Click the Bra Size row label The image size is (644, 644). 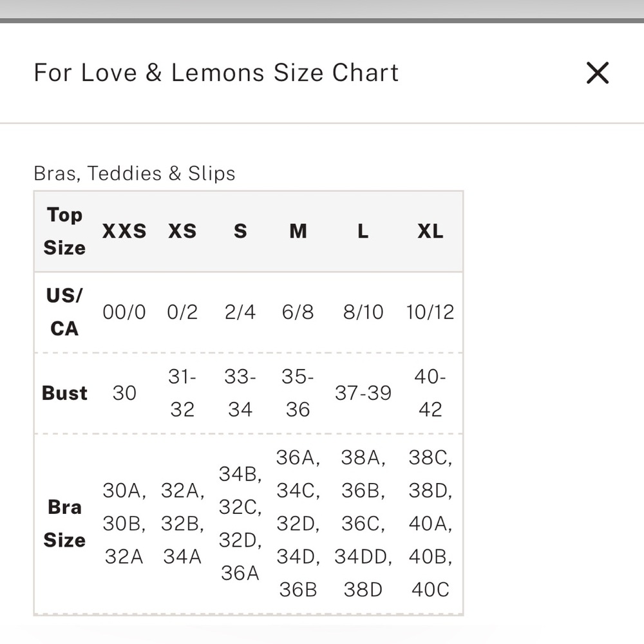click(64, 524)
